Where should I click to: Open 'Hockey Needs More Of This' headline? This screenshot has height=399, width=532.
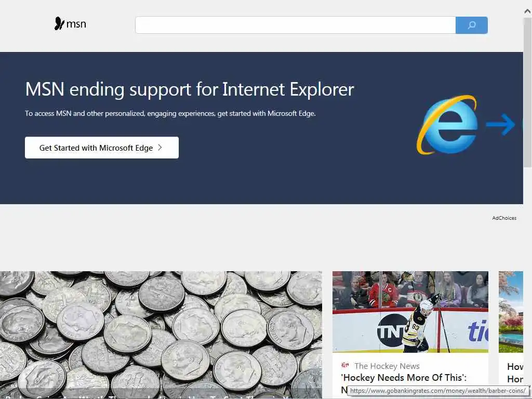[x=404, y=378]
